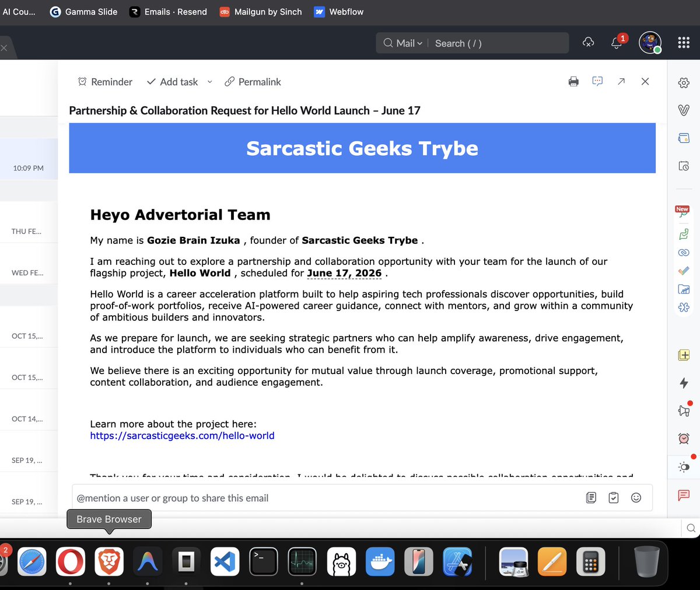
Task: Click the magnifier icon at bottom right
Action: pos(691,528)
